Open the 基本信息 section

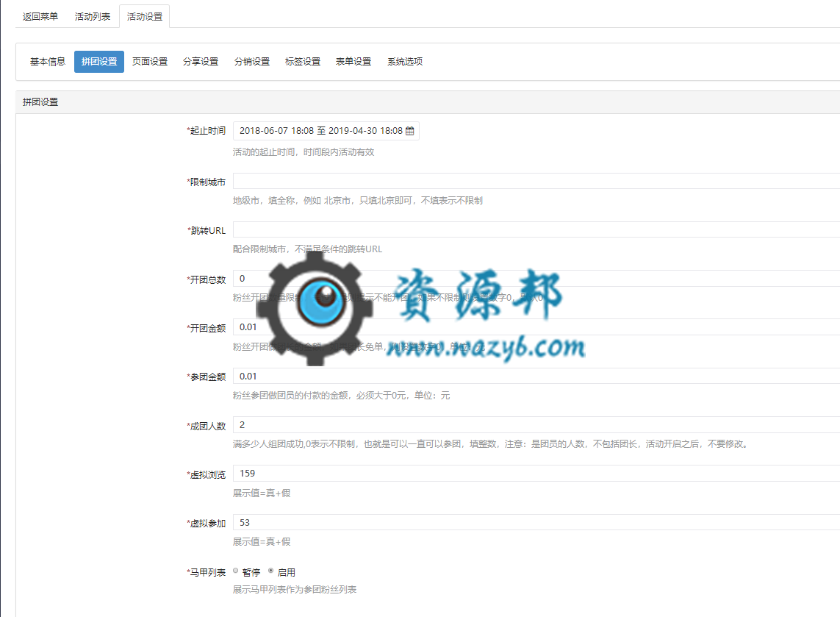pos(48,62)
